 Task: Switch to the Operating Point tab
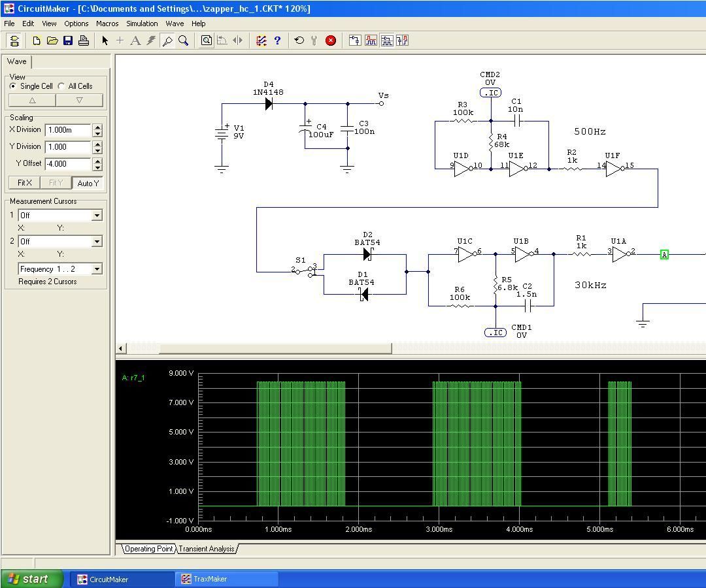pyautogui.click(x=148, y=549)
